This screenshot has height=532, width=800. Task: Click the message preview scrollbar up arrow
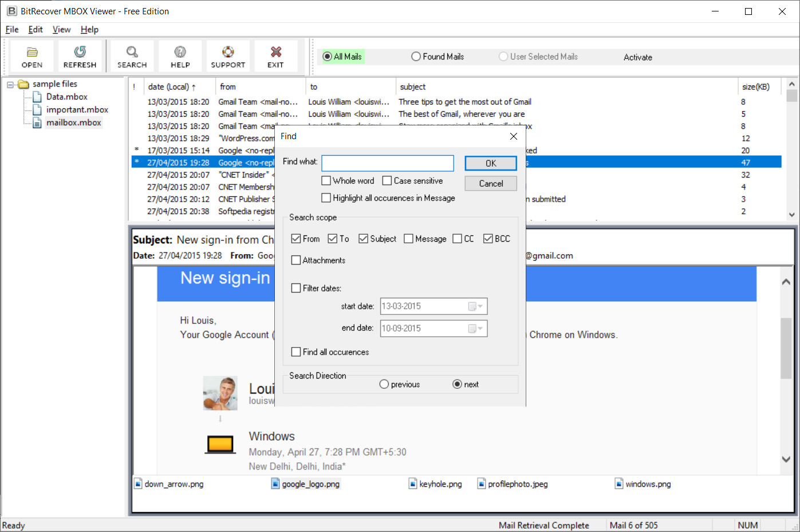pos(786,282)
